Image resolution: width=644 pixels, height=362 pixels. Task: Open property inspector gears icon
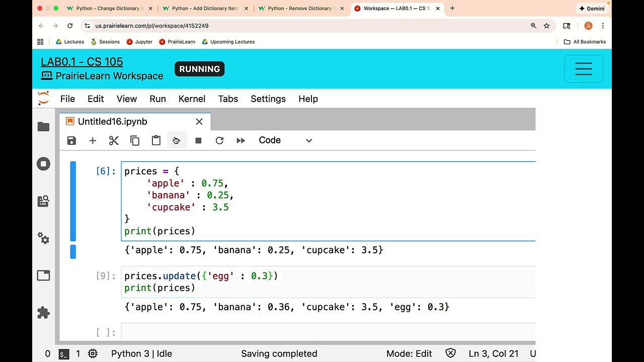coord(43,238)
